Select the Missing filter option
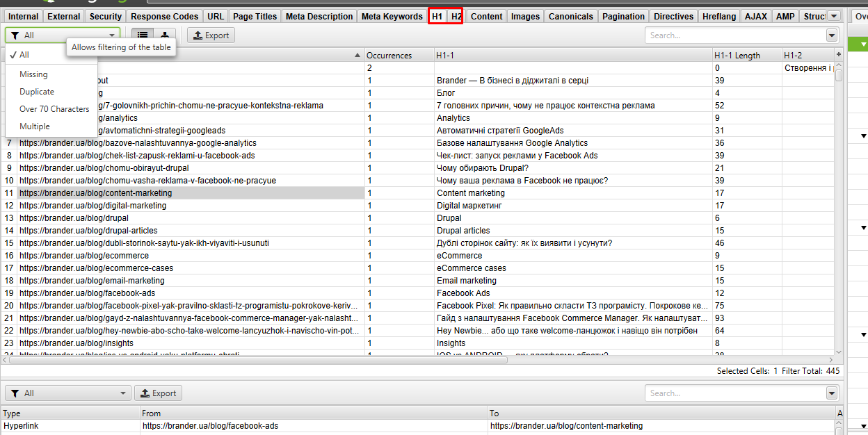868x435 pixels. (34, 74)
